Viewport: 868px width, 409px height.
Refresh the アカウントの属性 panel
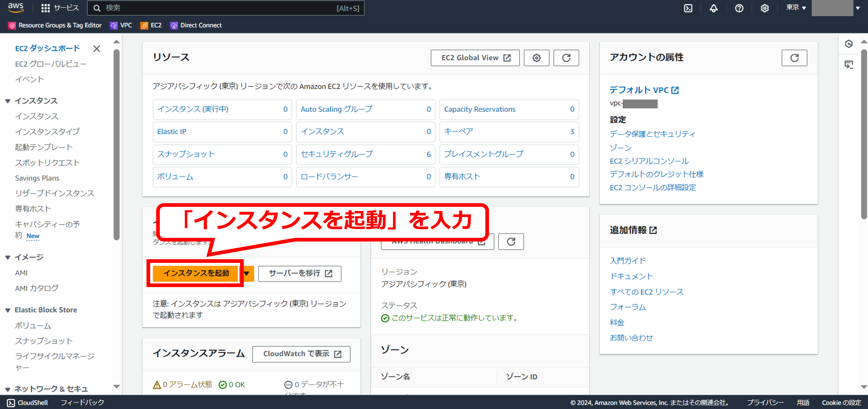tap(794, 58)
